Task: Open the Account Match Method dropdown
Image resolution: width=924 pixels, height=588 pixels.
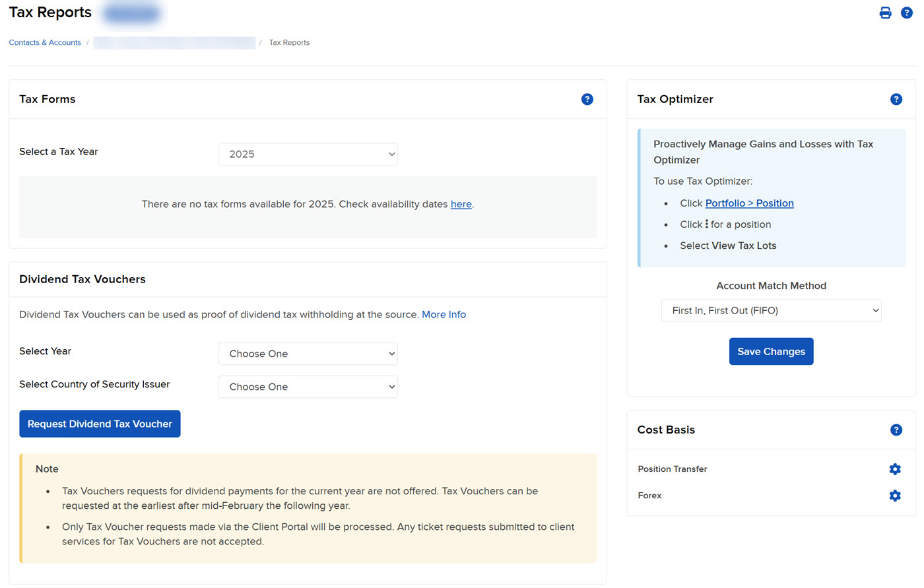Action: [771, 310]
